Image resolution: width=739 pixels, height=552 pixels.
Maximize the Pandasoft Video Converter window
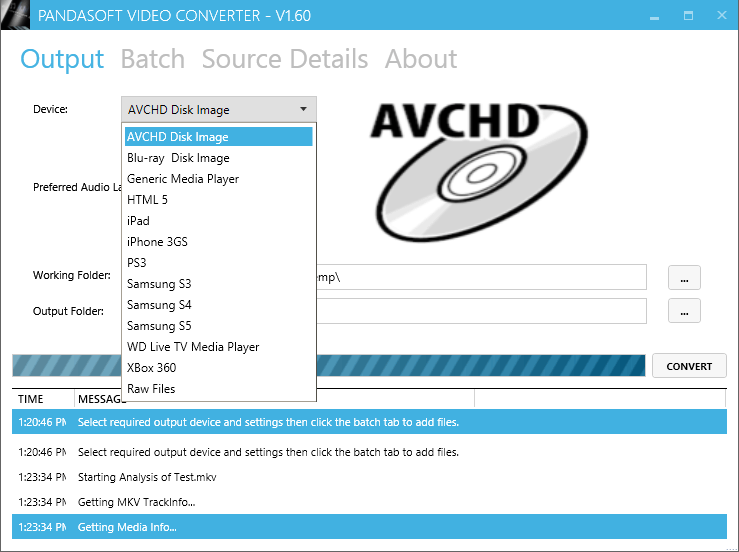click(688, 16)
